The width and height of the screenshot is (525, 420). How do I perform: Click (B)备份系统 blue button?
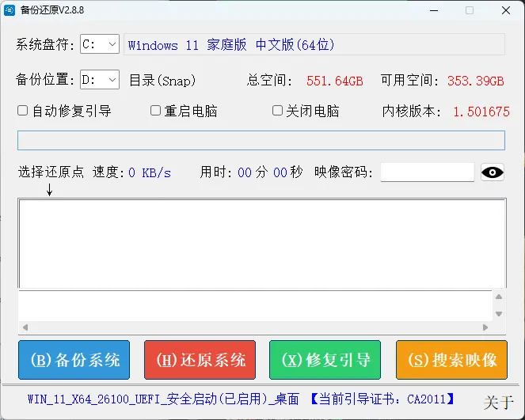coord(74,360)
